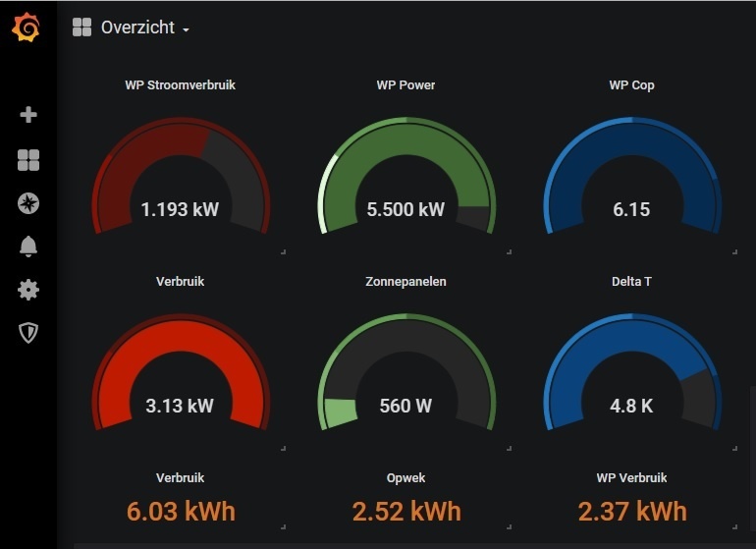Click the WP Verbruik panel title
This screenshot has height=549, width=756.
pyautogui.click(x=631, y=477)
